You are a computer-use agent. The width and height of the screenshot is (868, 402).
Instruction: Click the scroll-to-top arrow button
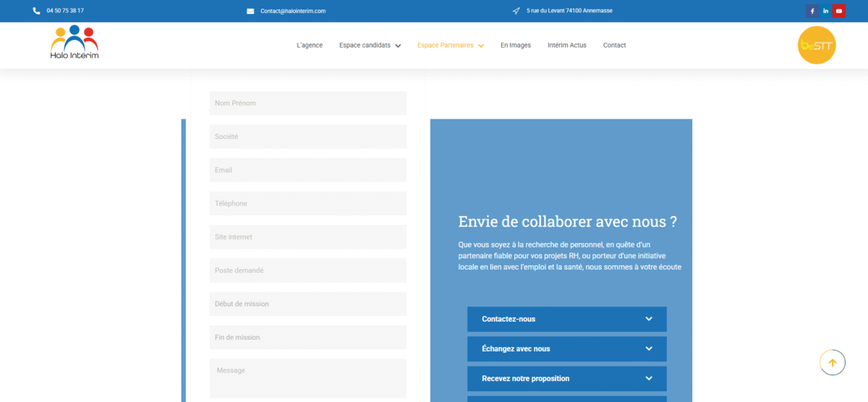(x=833, y=363)
